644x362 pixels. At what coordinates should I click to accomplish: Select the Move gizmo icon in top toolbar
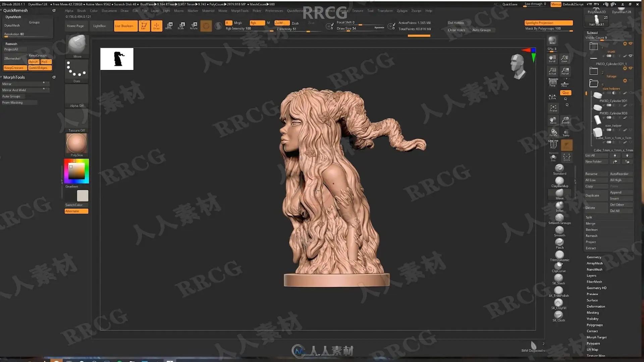point(169,26)
